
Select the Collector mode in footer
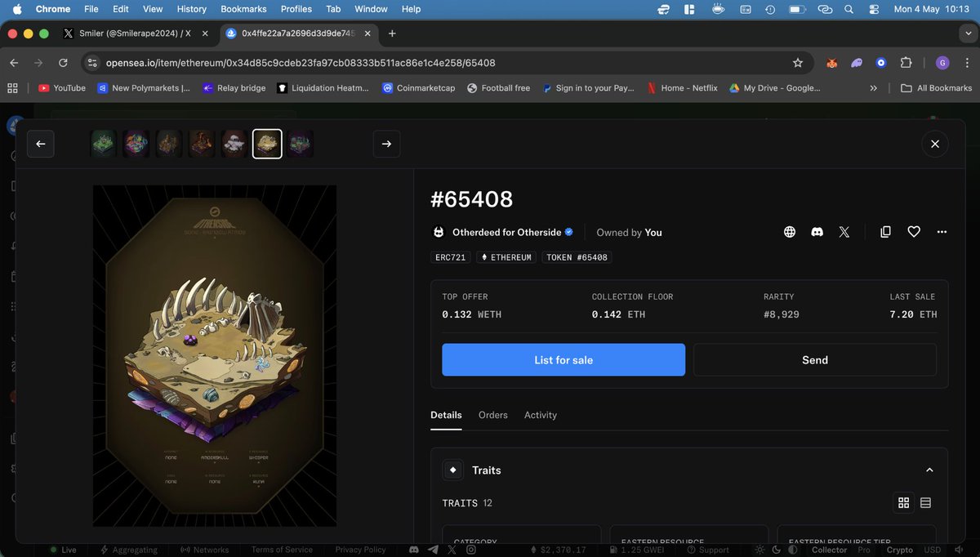tap(829, 550)
